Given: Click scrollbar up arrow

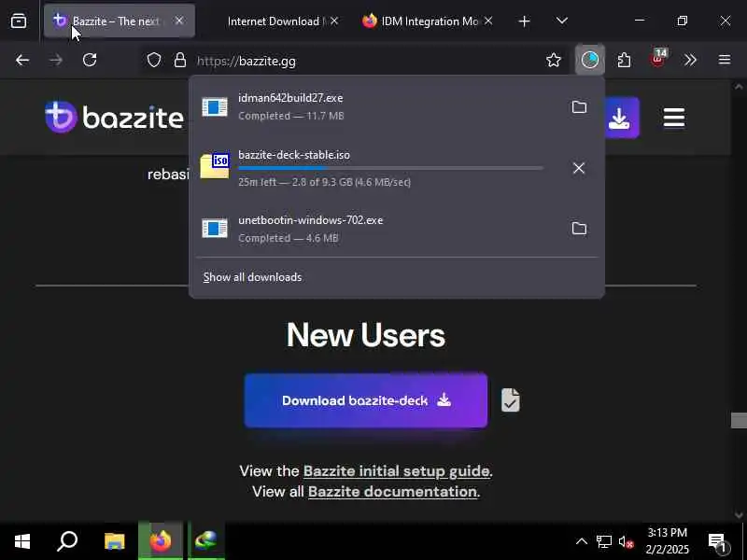Looking at the screenshot, I should click(739, 87).
